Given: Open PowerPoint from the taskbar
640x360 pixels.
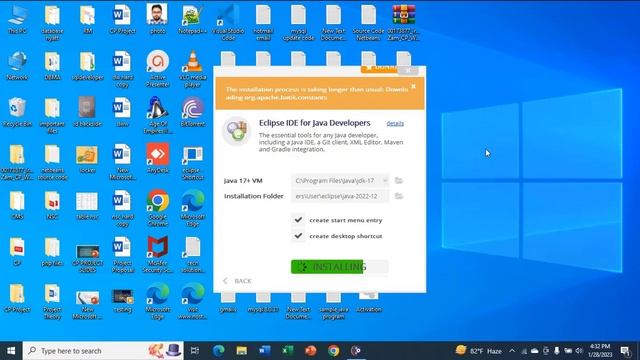Looking at the screenshot, I should click(x=311, y=351).
